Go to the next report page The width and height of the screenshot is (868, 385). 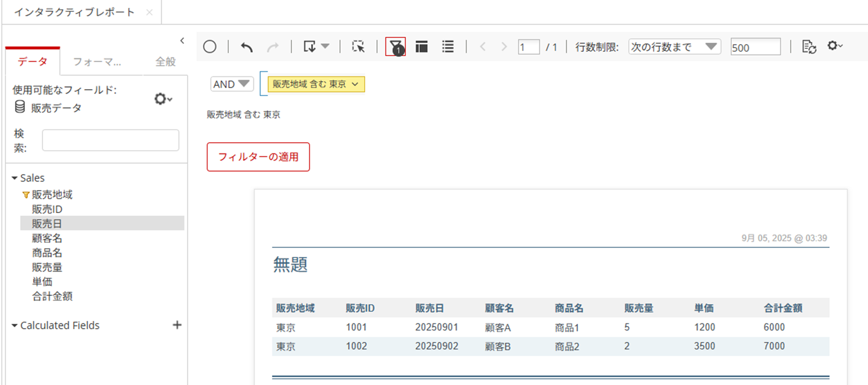504,46
